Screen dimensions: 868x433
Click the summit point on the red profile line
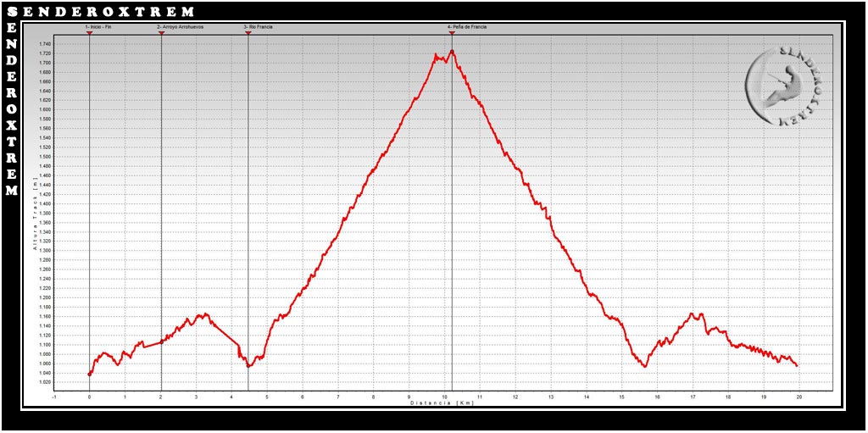(x=452, y=52)
